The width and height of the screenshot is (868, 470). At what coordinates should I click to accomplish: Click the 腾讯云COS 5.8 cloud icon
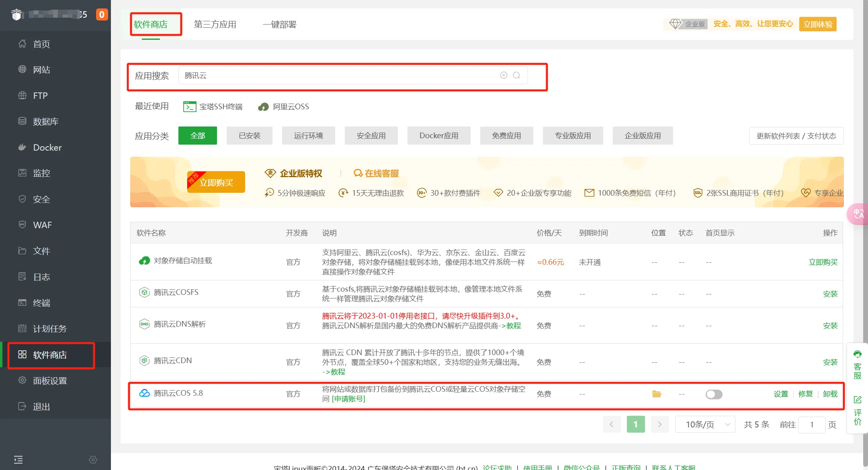pyautogui.click(x=144, y=393)
